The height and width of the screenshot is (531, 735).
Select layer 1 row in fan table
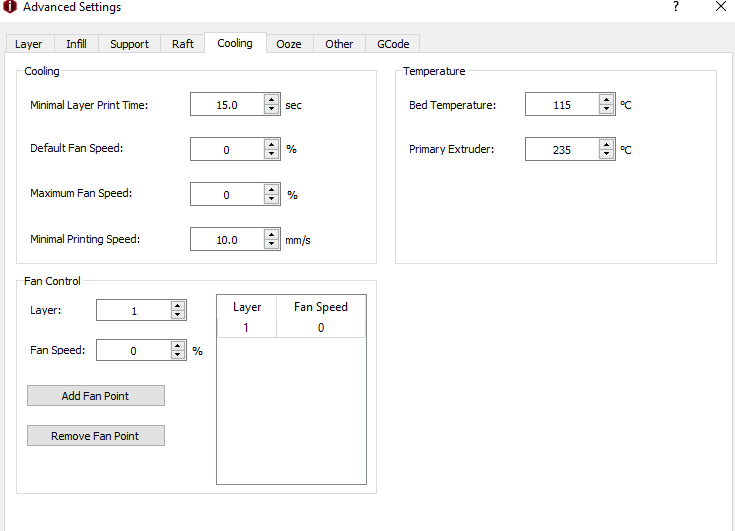[x=291, y=327]
